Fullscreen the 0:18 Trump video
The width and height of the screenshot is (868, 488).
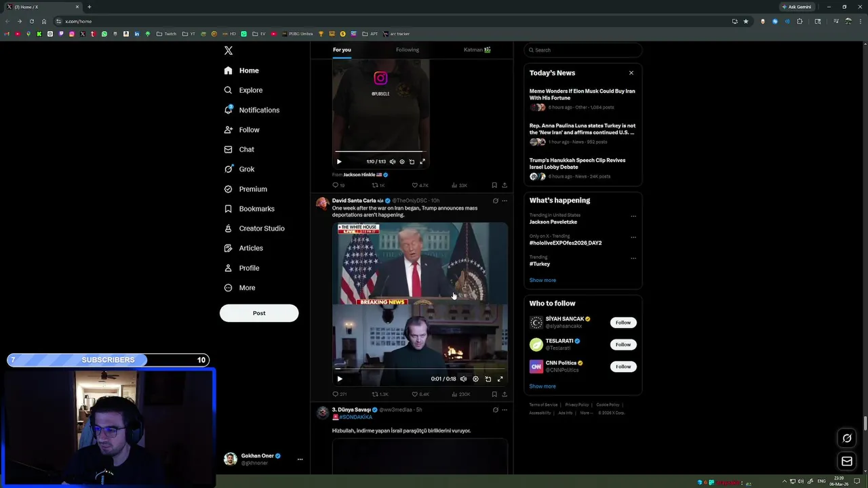point(500,379)
